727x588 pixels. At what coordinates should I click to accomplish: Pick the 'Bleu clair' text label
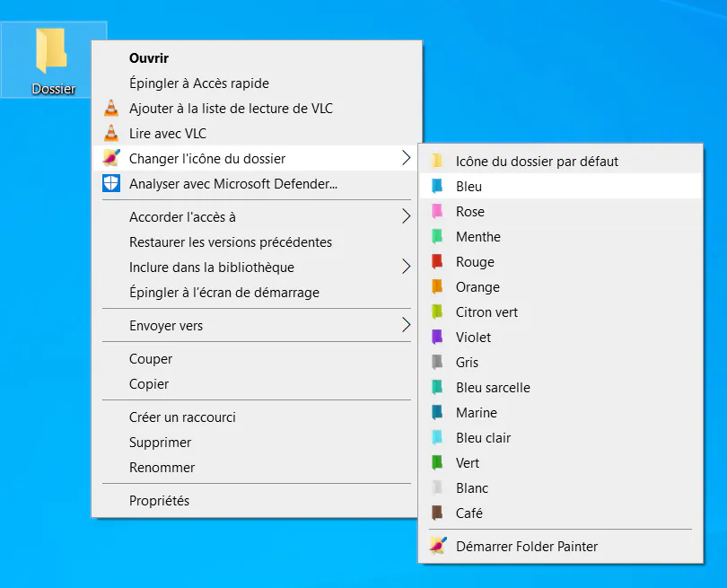[483, 438]
